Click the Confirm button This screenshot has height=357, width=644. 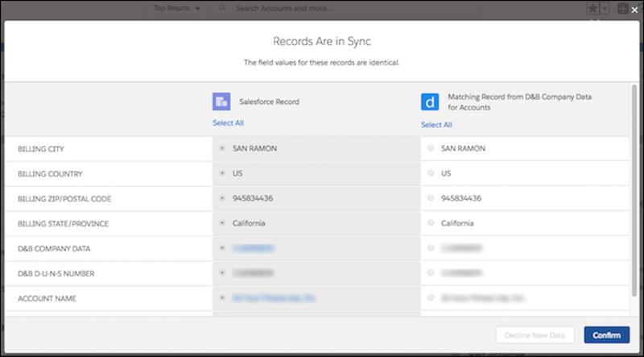(x=607, y=335)
